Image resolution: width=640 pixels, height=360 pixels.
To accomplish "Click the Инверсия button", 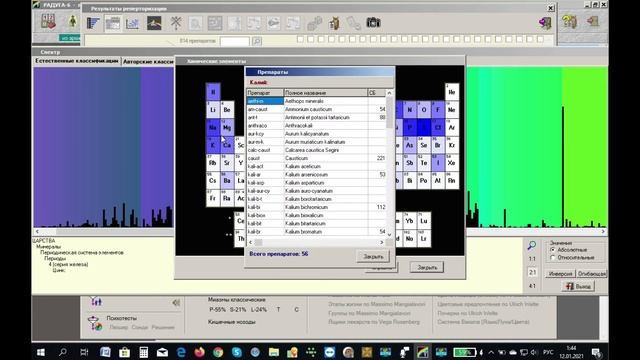I will coord(561,273).
